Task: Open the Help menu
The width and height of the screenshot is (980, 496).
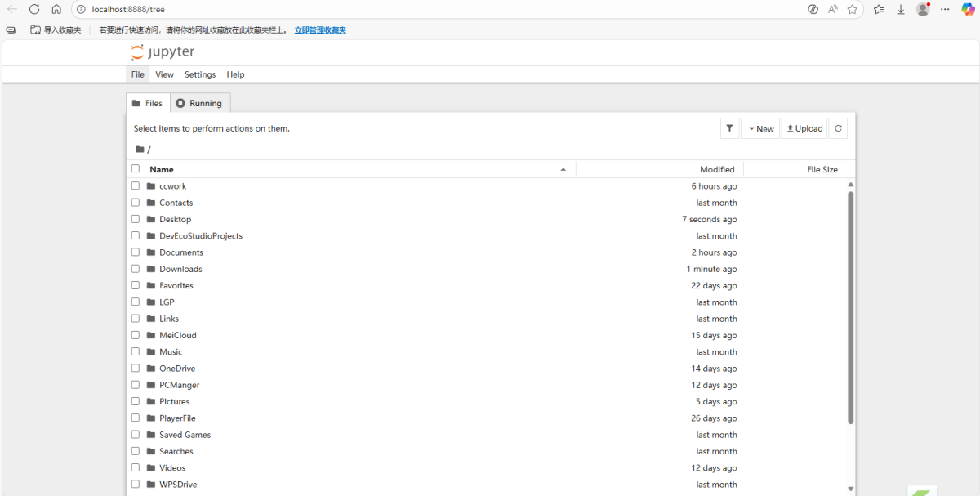Action: click(x=235, y=74)
